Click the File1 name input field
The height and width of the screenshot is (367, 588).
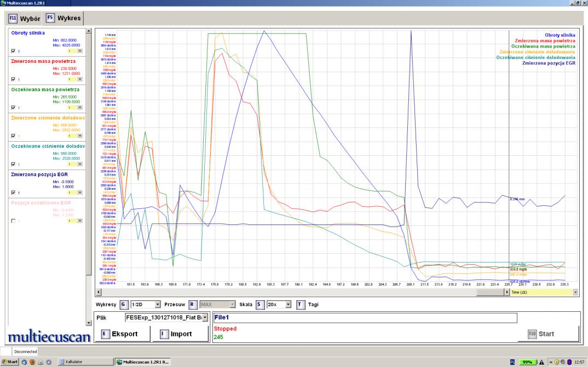(365, 318)
